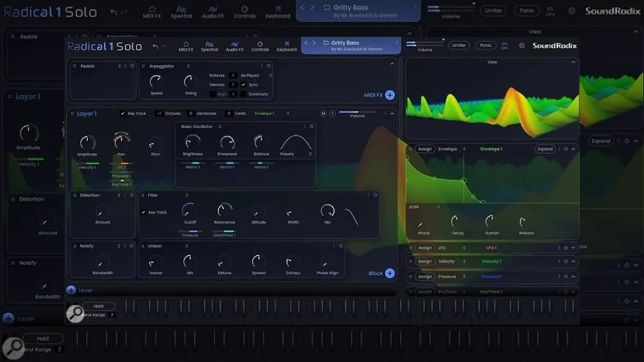Open the three-dot menu of the Arpeggiator block
Viewport: 644px width, 362px height.
tap(262, 66)
